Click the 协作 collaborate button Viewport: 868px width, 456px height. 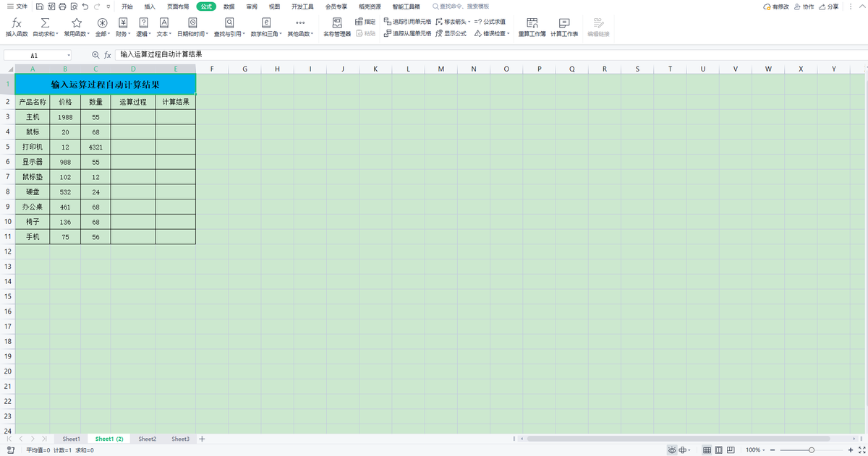pos(804,6)
